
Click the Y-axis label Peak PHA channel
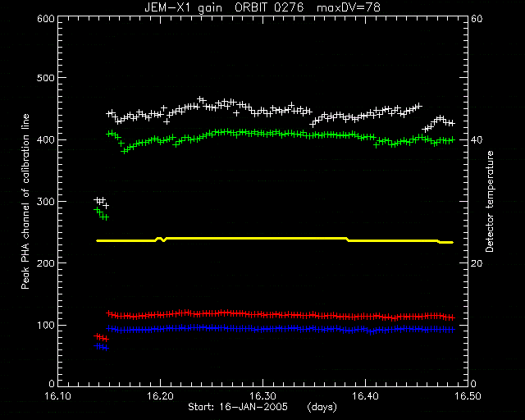click(x=25, y=201)
